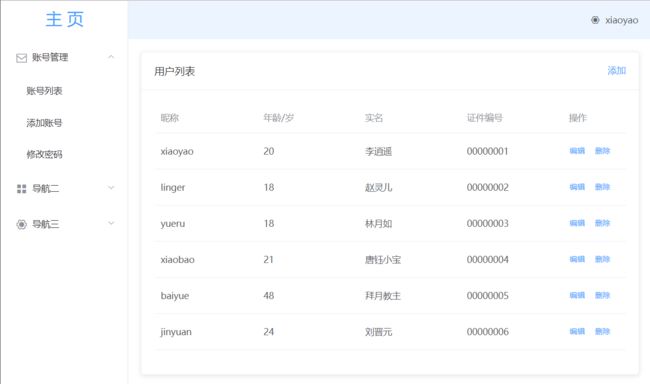Click the nickname cell xiaobao
Image resolution: width=650 pixels, height=384 pixels.
point(177,260)
